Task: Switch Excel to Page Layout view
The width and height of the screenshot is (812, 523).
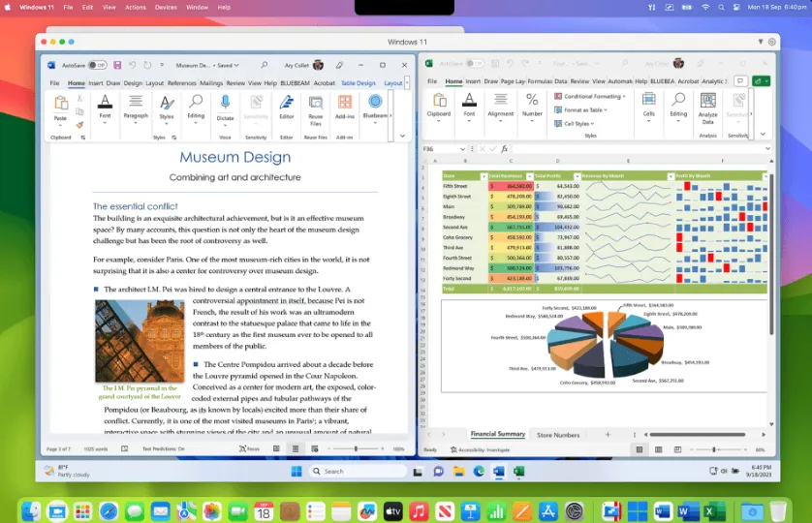Action: 658,449
